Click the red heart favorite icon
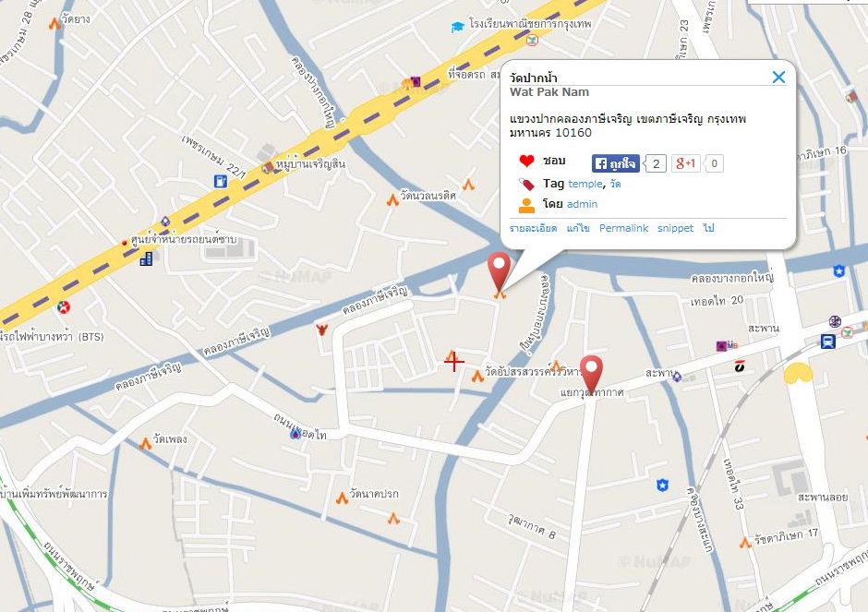 526,161
